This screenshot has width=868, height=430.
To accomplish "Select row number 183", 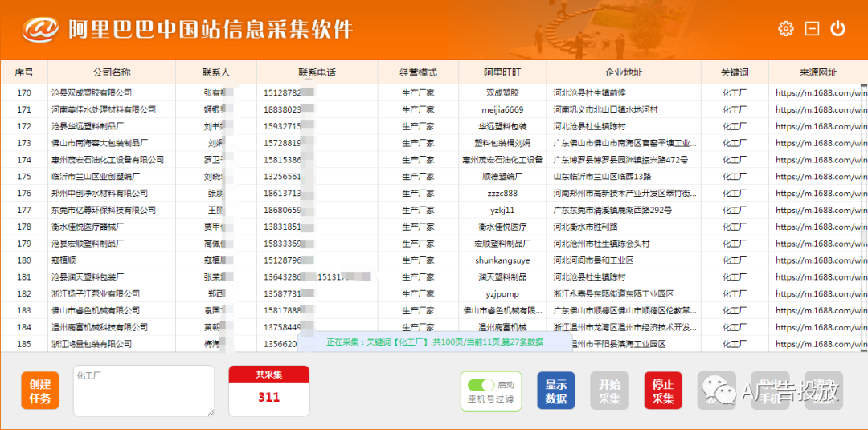I will click(x=24, y=310).
